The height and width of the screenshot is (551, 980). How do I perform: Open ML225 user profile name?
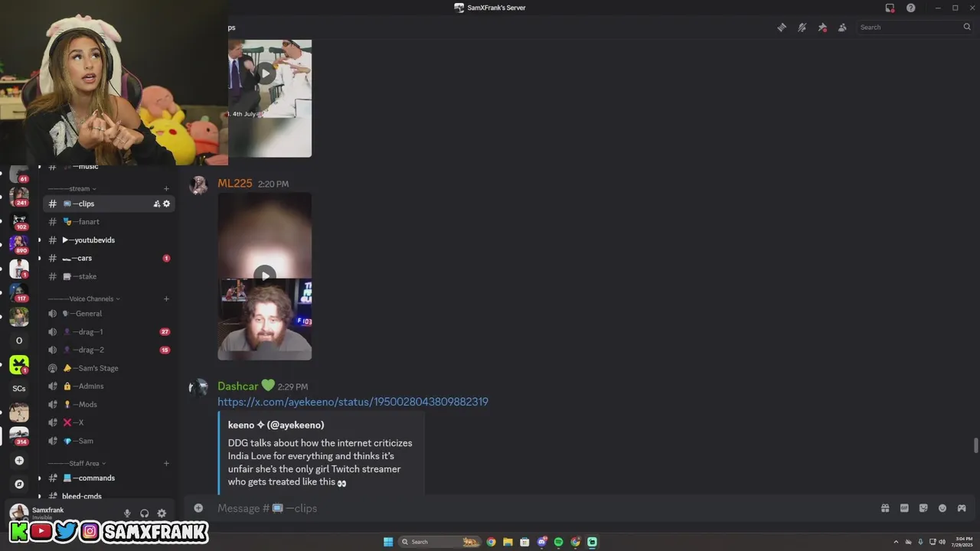tap(235, 184)
